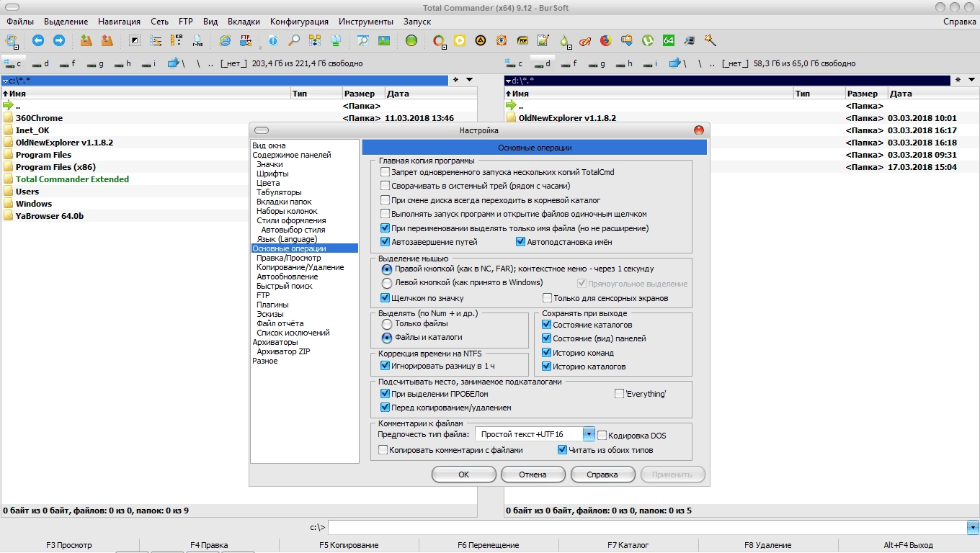This screenshot has height=553, width=980.
Task: Open FTP connection toolbar icon
Action: [246, 40]
